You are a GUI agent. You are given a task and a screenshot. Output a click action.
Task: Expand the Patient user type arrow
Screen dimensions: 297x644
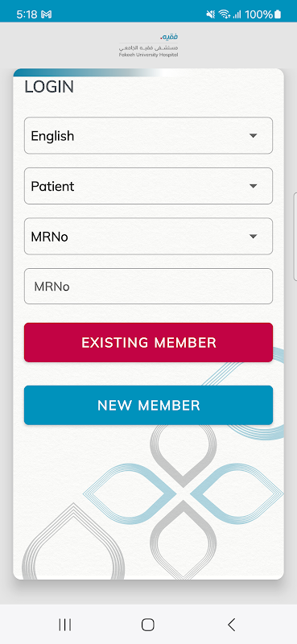[x=254, y=186]
